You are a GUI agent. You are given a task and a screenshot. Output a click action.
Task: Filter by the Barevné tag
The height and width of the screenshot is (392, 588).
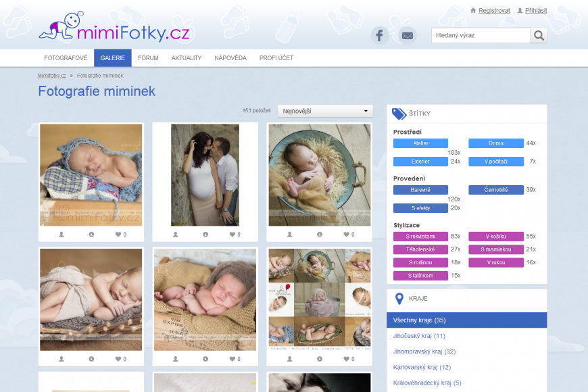click(x=420, y=190)
